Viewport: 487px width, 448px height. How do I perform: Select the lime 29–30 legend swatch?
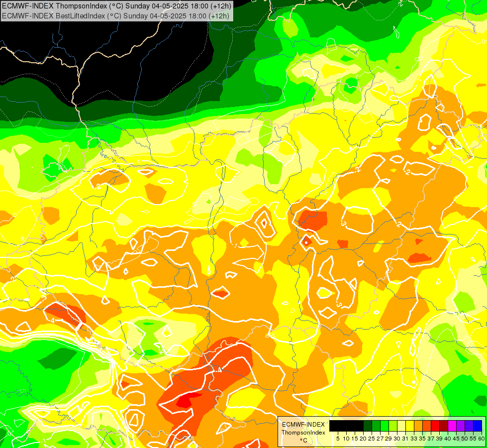(x=393, y=426)
